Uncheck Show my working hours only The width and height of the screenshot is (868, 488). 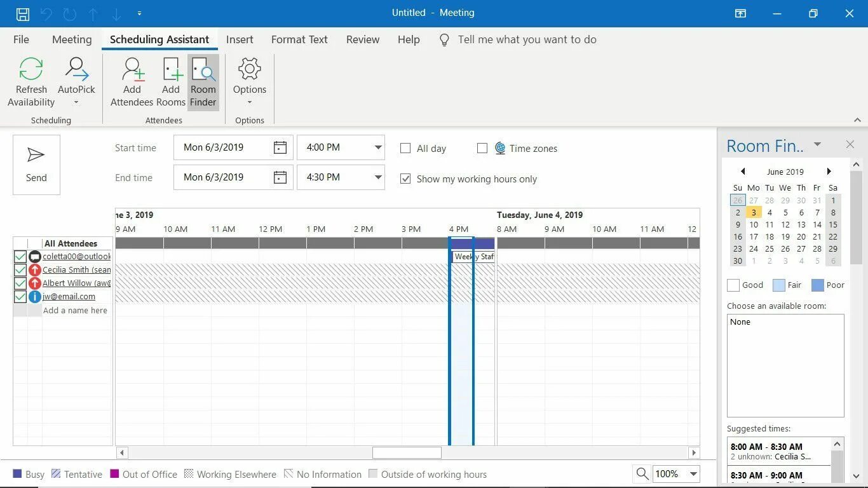(x=405, y=179)
